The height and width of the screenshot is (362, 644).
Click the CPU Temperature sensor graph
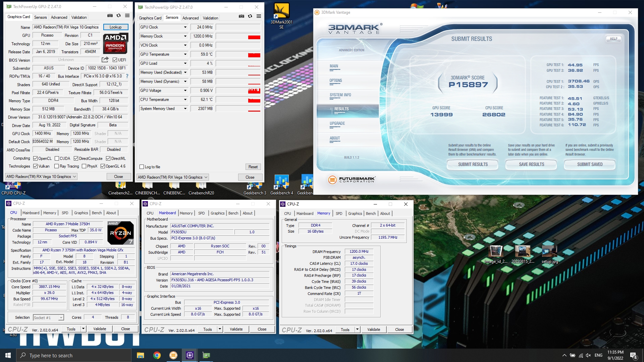pos(238,100)
